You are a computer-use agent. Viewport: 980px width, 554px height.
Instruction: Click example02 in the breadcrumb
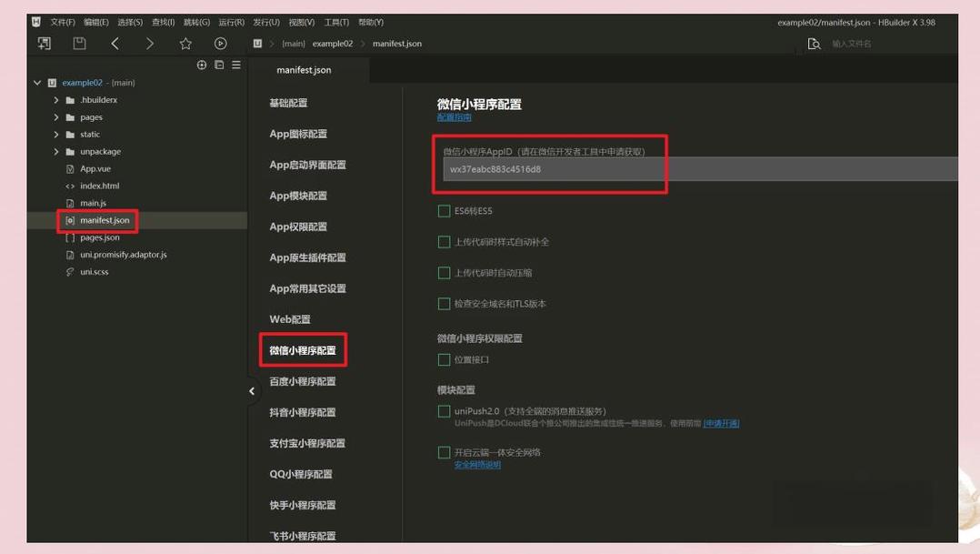coord(333,44)
